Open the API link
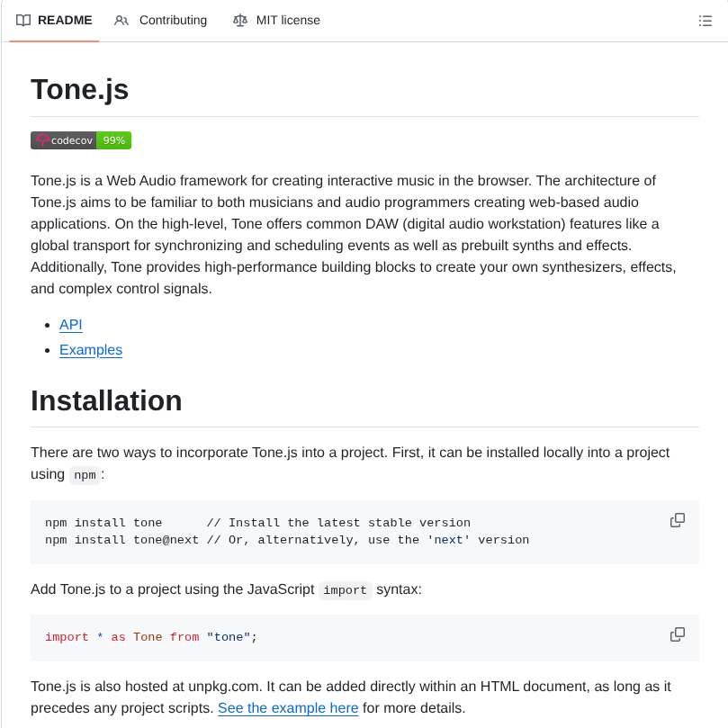Image resolution: width=728 pixels, height=728 pixels. pyautogui.click(x=70, y=325)
